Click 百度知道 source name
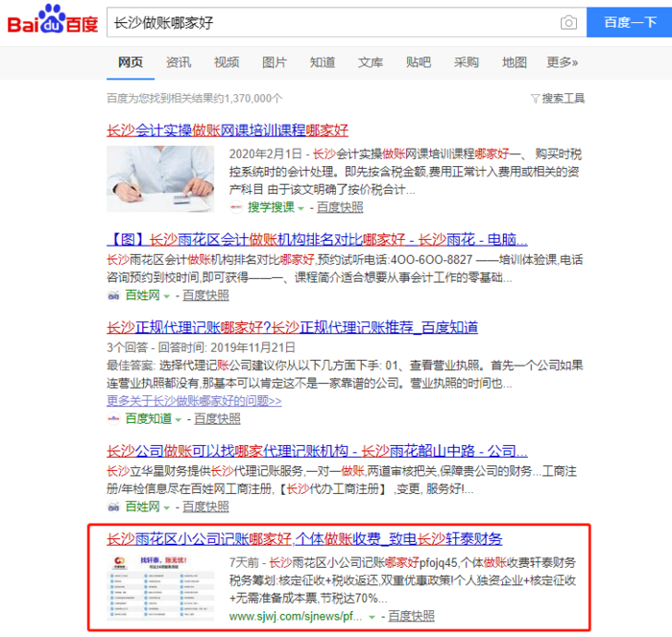The image size is (672, 637). 148,418
